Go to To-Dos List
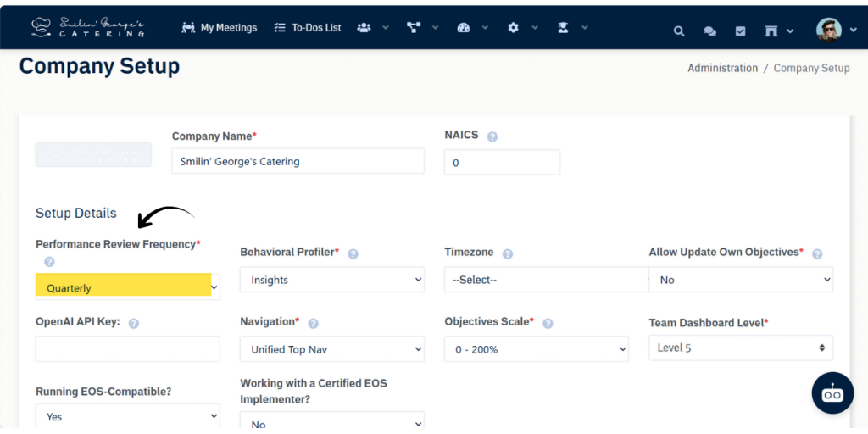 (x=308, y=28)
